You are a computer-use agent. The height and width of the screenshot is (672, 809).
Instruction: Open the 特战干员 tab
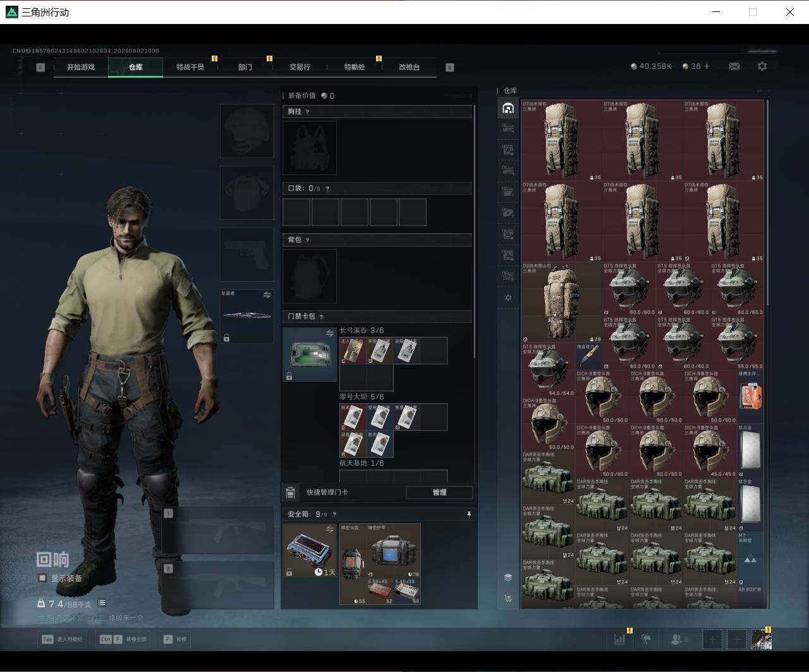pyautogui.click(x=190, y=67)
